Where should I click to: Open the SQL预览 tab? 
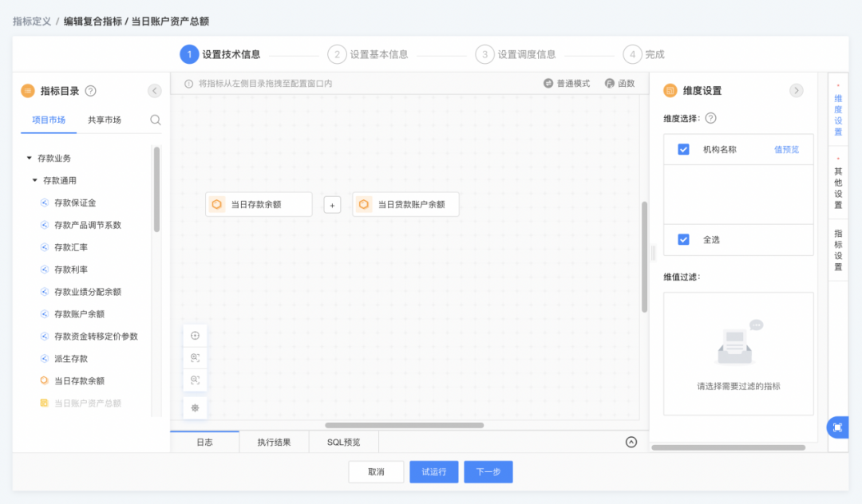click(x=343, y=442)
